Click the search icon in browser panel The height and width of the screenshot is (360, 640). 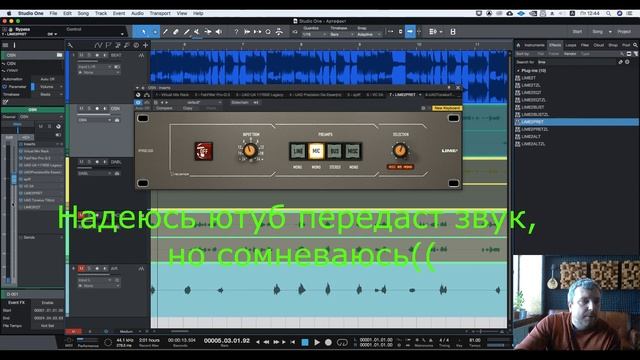635,45
